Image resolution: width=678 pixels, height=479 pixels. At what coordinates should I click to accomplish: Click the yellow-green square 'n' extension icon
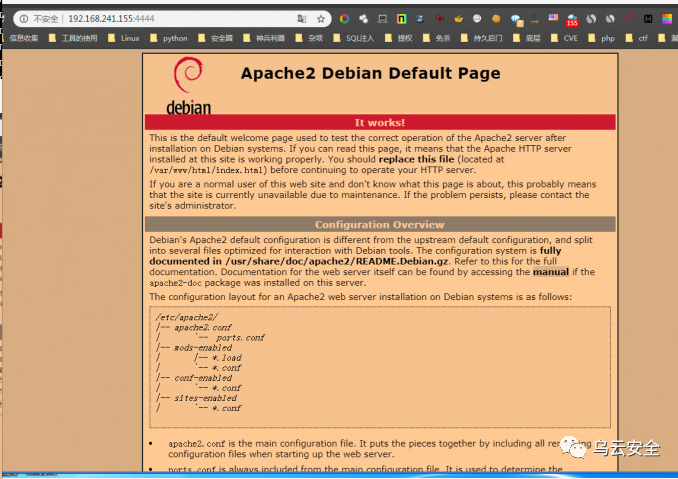[x=402, y=19]
